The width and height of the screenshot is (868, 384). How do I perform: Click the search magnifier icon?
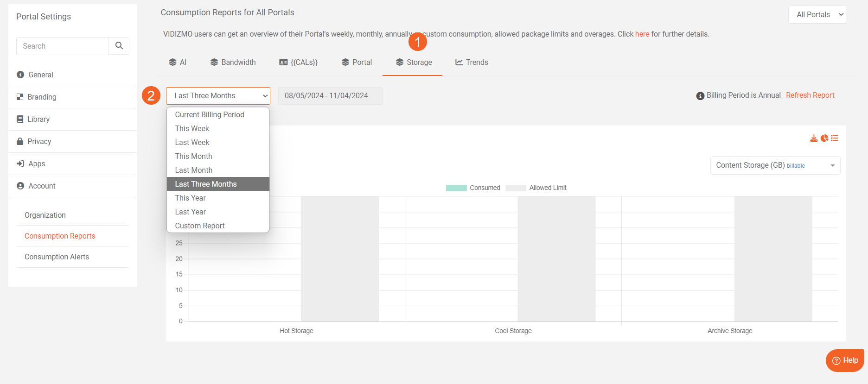pyautogui.click(x=119, y=46)
